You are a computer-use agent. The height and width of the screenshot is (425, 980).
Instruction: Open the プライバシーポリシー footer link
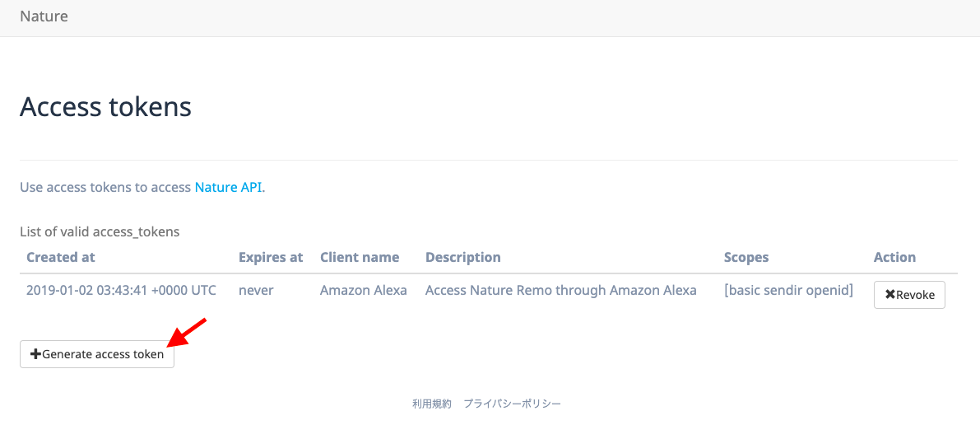(x=513, y=404)
